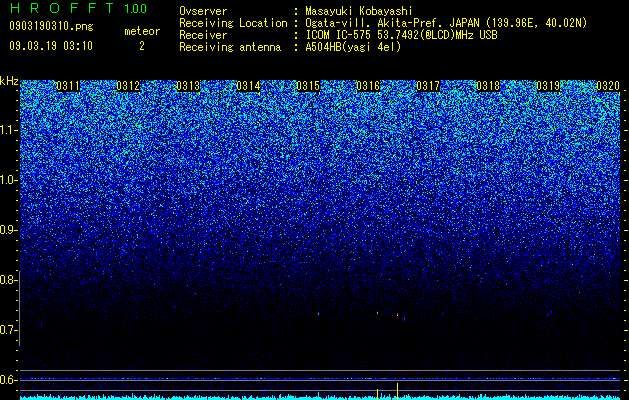
Task: Click the 0320 time label
Action: tap(608, 86)
